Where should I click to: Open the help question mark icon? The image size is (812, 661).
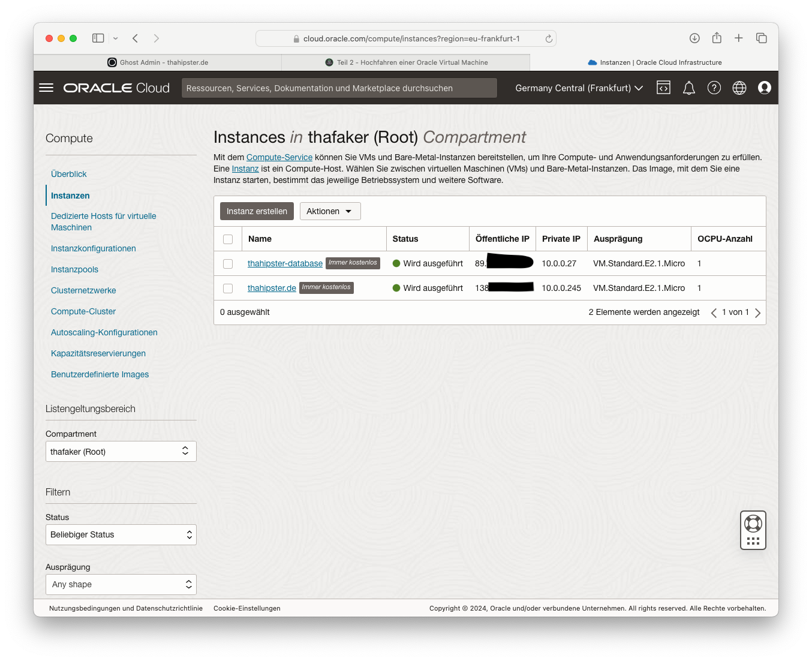714,88
